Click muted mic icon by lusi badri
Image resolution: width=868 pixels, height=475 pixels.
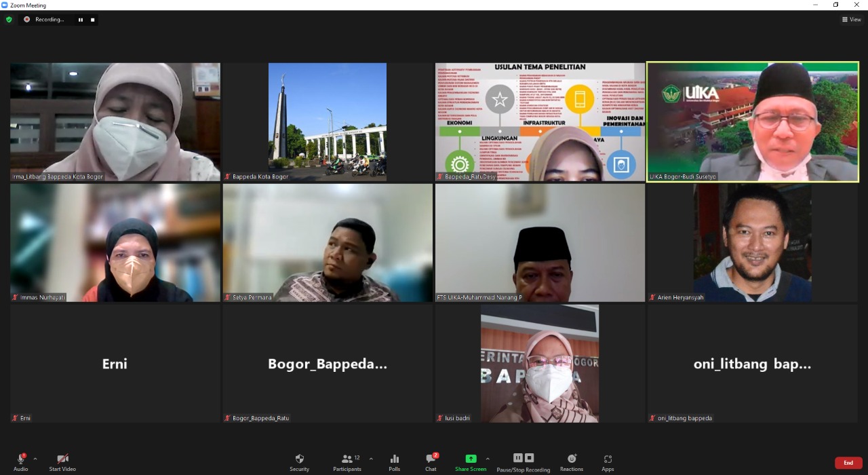(440, 418)
